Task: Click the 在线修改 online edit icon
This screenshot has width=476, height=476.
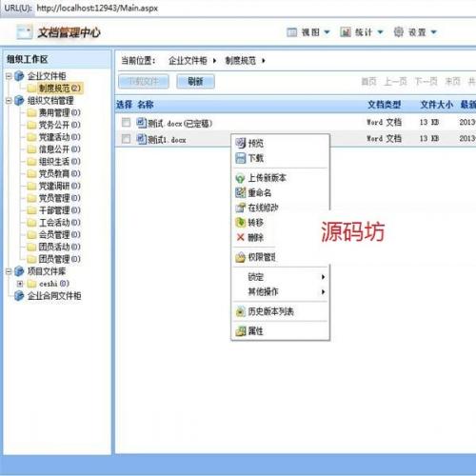Action: click(x=241, y=208)
